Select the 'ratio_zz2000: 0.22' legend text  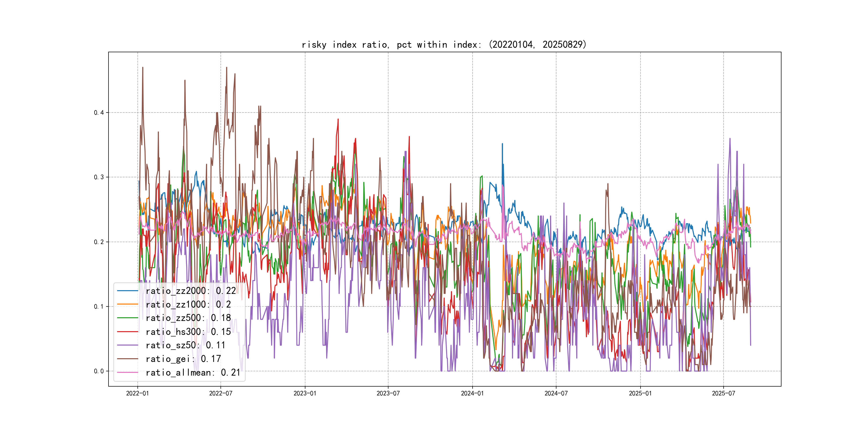191,290
